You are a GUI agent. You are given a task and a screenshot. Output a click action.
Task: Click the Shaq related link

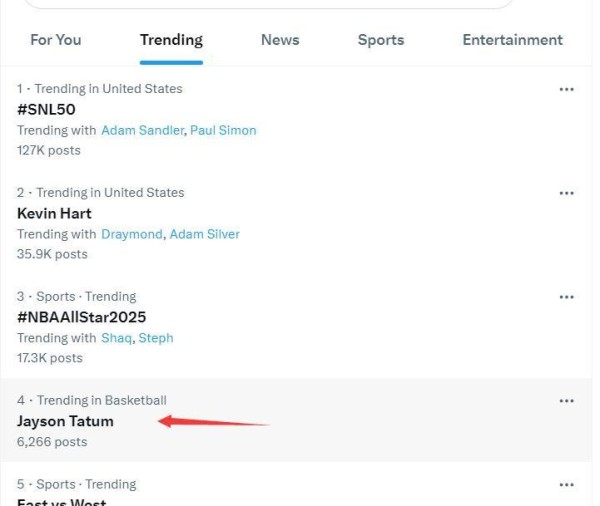(116, 338)
